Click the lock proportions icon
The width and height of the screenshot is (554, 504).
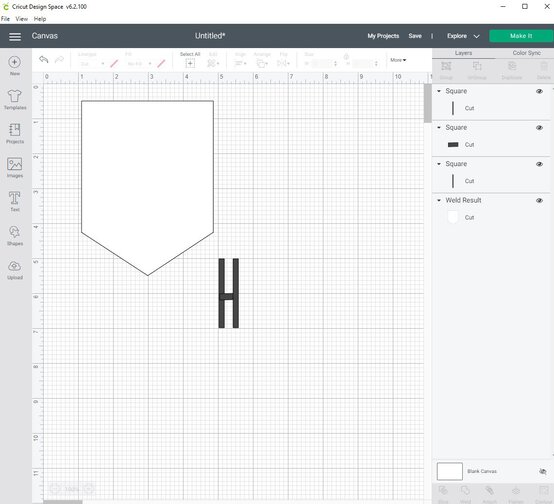(346, 57)
